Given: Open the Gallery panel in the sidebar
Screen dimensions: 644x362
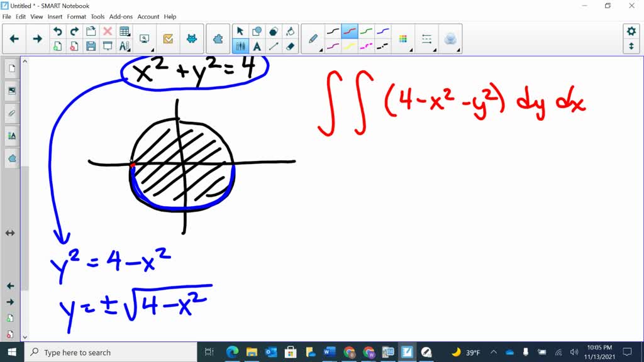Looking at the screenshot, I should point(11,90).
